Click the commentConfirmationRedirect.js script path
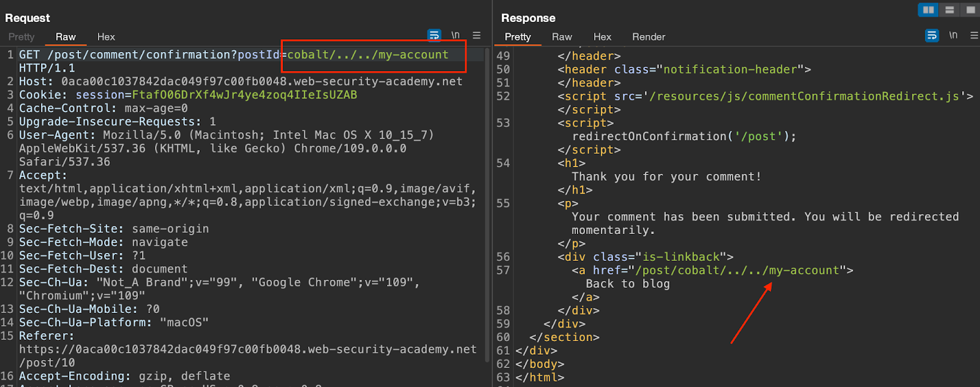 click(x=804, y=96)
